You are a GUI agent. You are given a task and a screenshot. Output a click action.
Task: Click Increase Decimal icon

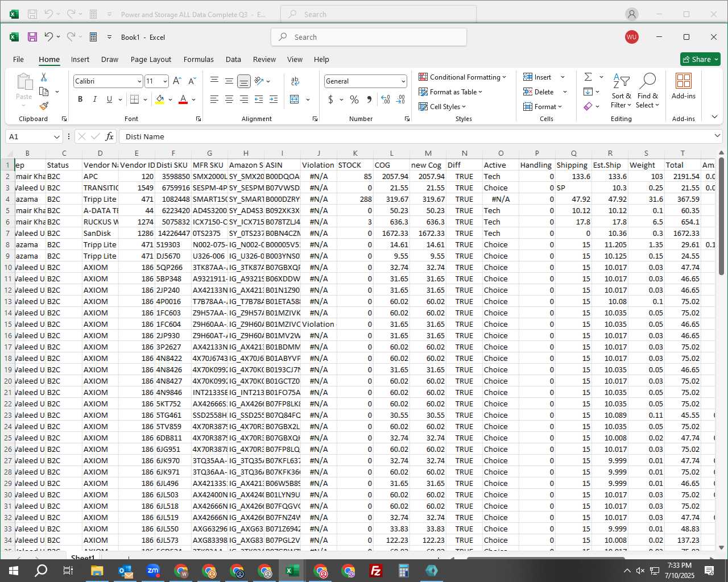tap(386, 99)
